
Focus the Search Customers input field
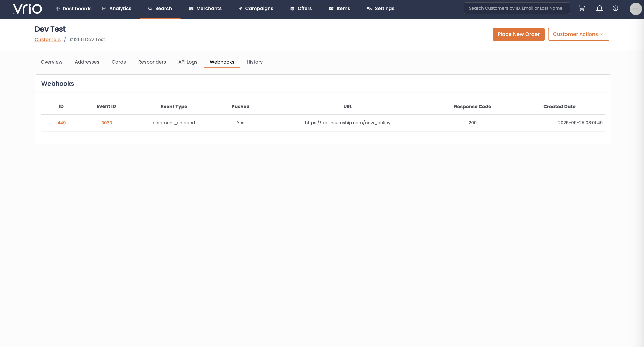pos(517,8)
